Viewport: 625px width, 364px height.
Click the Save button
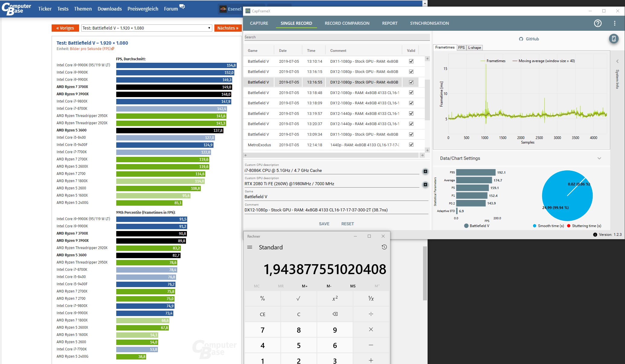pos(324,224)
